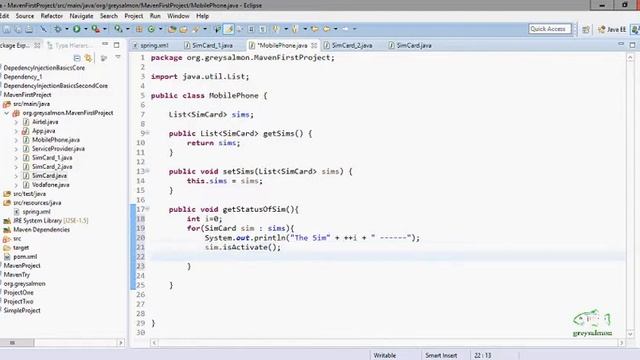Viewport: 640px width, 360px height.
Task: Toggle Block Selection mode icon
Action: [x=251, y=29]
